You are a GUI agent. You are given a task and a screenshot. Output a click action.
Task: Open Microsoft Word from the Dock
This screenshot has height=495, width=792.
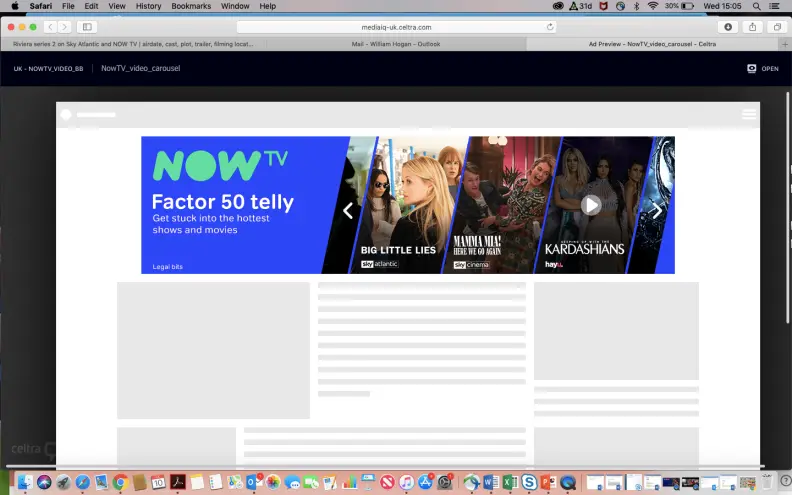pos(490,482)
